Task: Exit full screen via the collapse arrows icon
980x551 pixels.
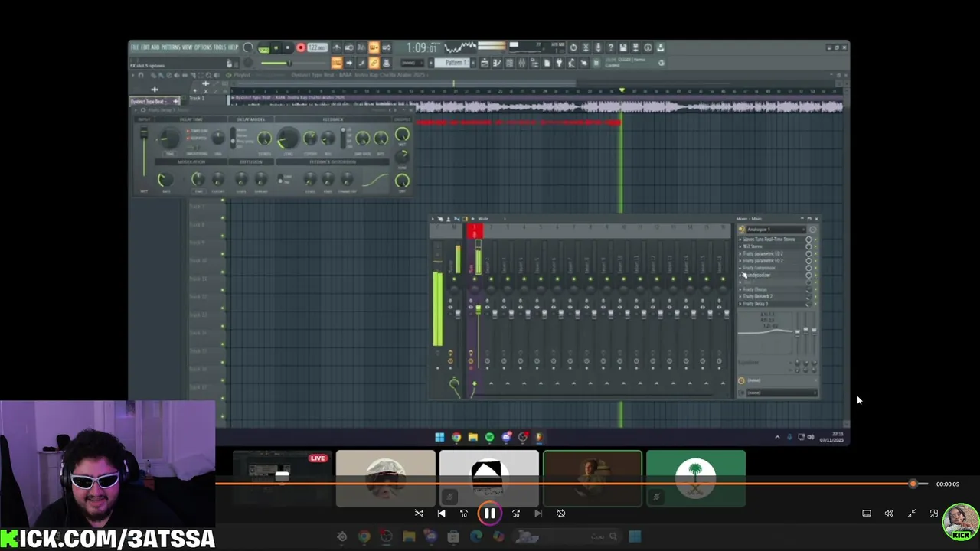Action: pyautogui.click(x=911, y=514)
